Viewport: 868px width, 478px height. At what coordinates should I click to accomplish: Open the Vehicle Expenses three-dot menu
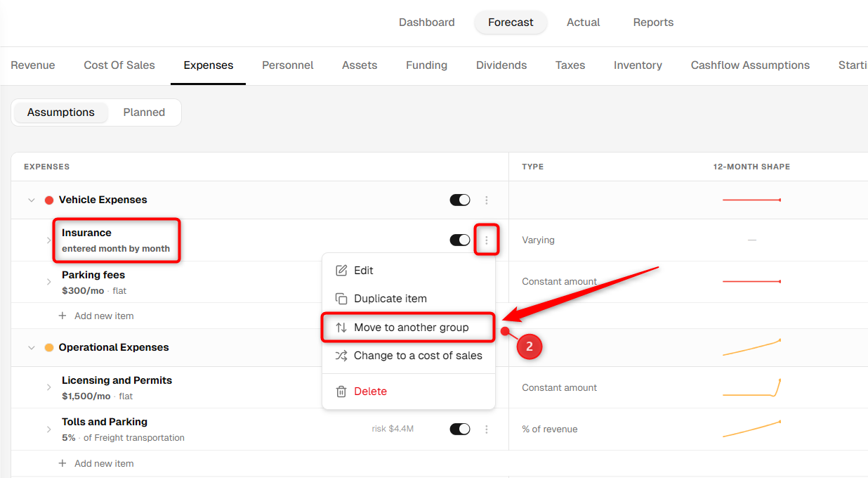(487, 200)
